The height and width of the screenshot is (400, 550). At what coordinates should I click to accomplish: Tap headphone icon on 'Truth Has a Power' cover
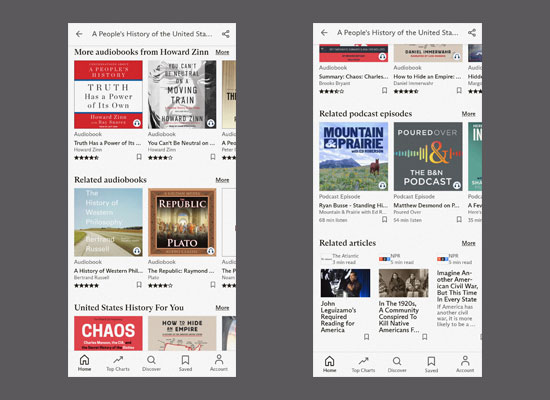137,123
